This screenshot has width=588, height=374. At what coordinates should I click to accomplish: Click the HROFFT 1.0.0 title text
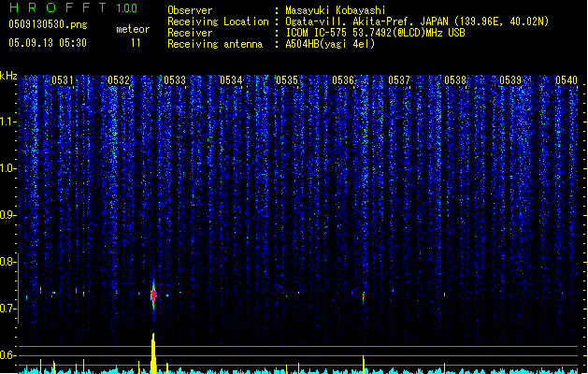[x=74, y=7]
